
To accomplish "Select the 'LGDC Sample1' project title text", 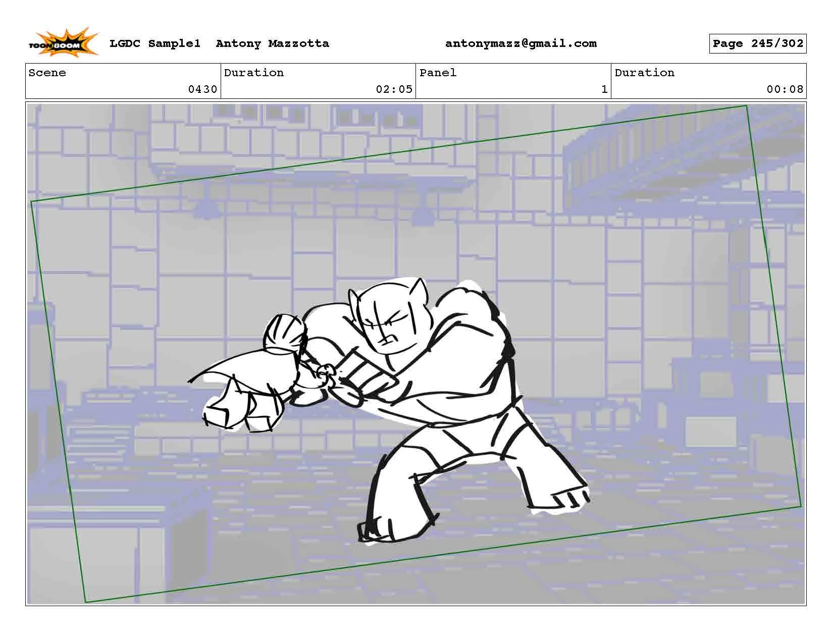I will (155, 43).
